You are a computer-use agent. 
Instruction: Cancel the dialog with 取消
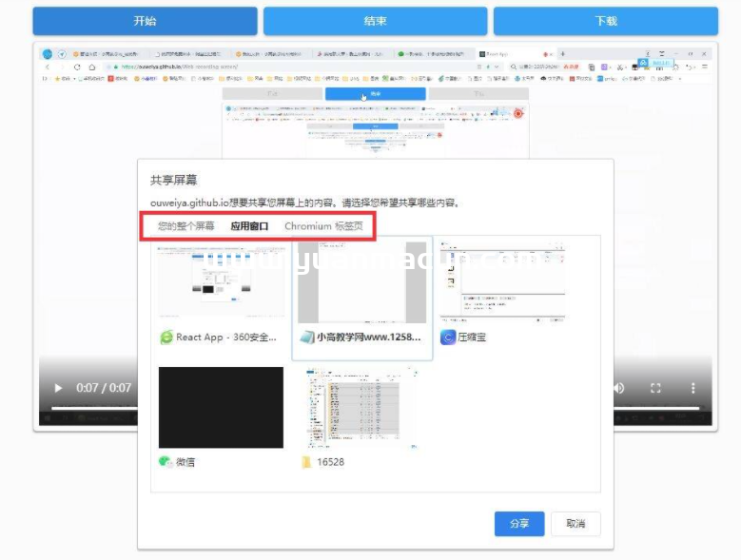click(x=575, y=524)
